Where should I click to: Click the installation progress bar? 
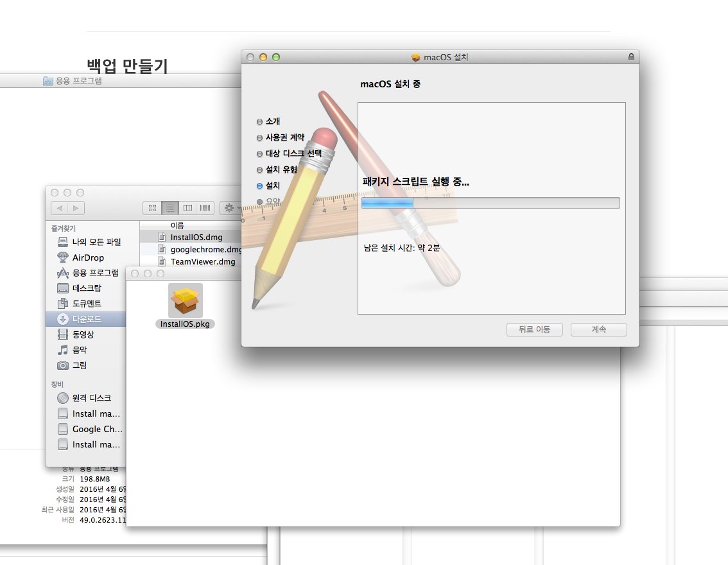tap(490, 203)
